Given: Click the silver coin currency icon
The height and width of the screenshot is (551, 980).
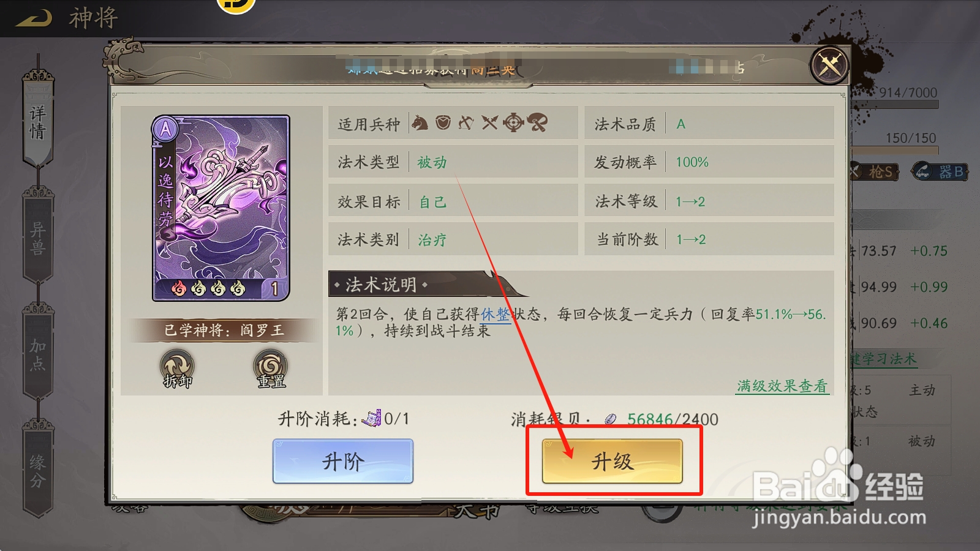Looking at the screenshot, I should 611,419.
